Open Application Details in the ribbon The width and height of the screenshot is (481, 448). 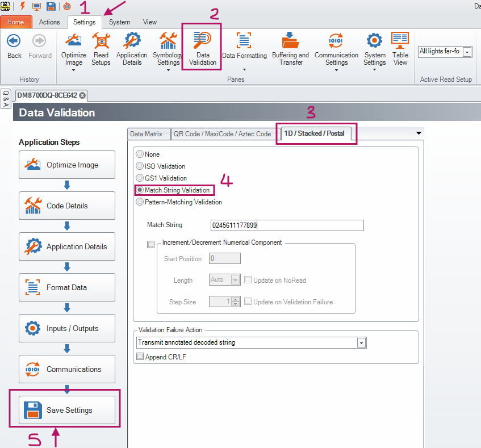pos(132,48)
